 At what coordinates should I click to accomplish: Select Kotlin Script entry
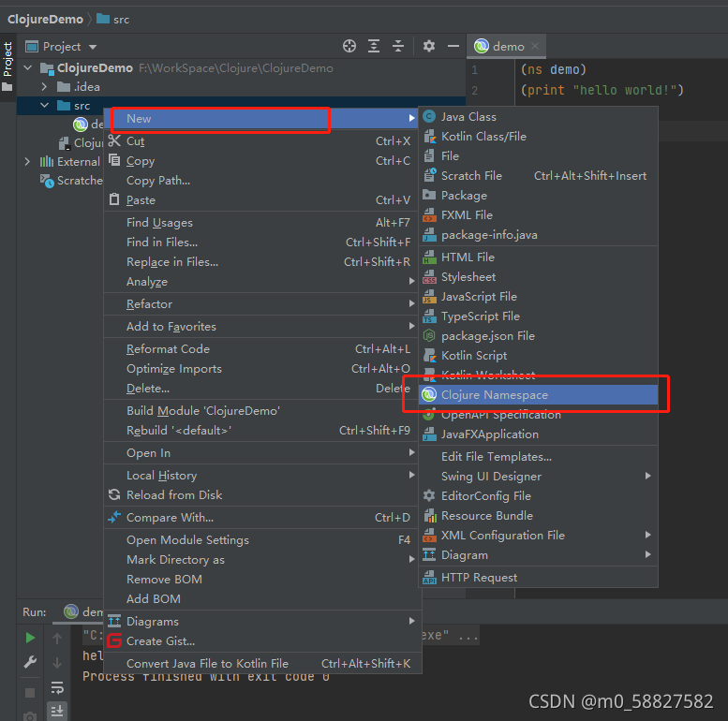[x=538, y=356]
